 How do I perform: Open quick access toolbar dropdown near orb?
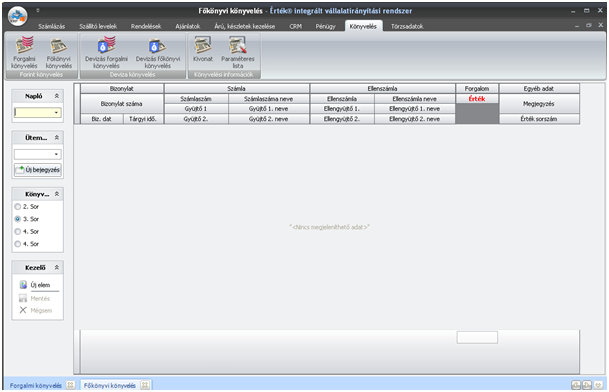tap(38, 10)
